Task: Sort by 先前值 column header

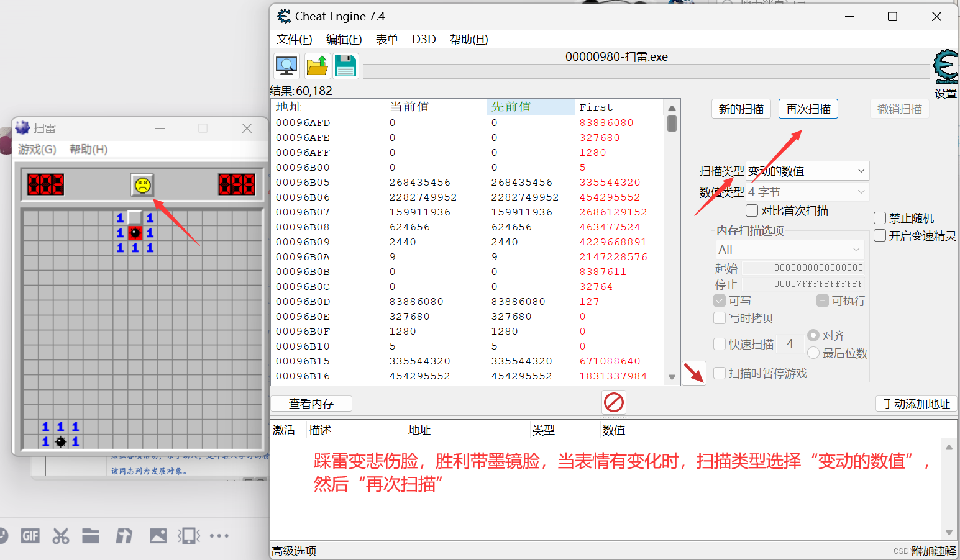Action: pos(530,107)
